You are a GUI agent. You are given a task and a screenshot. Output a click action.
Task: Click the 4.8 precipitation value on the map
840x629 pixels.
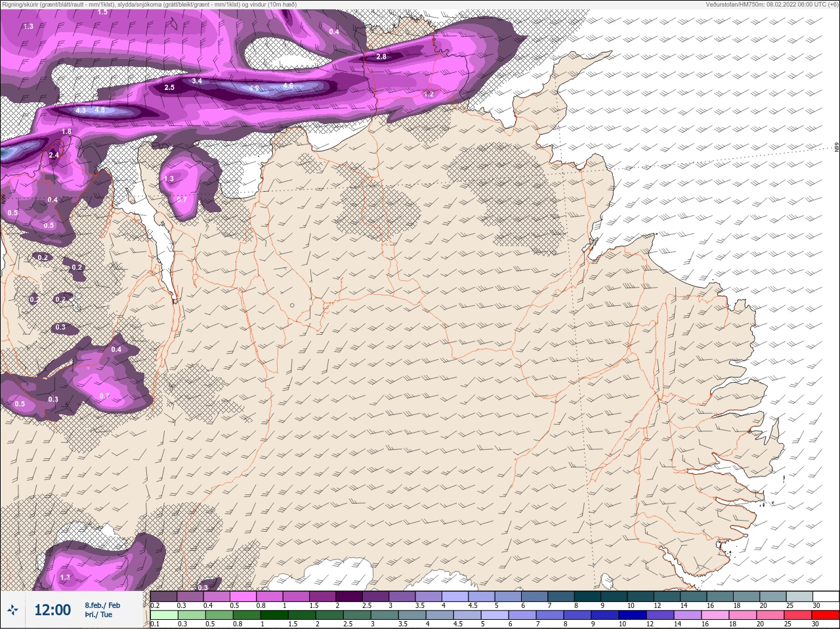click(x=100, y=110)
